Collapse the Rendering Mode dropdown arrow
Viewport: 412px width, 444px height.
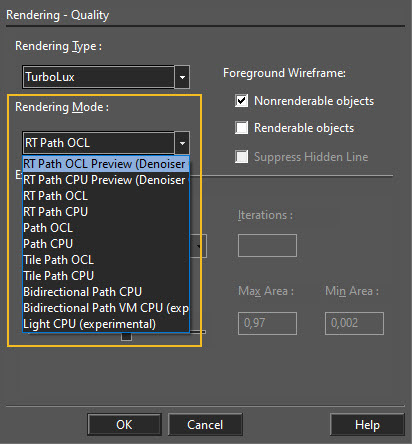click(x=182, y=143)
